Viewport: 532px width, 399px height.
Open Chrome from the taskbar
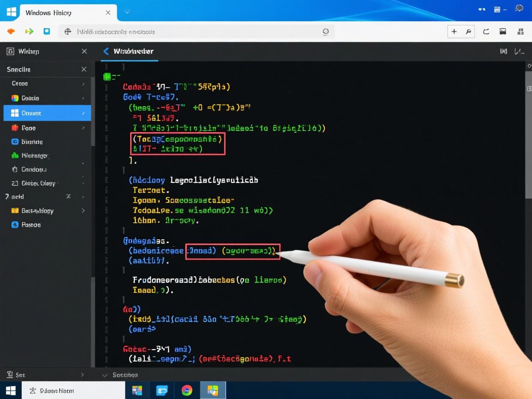click(187, 390)
